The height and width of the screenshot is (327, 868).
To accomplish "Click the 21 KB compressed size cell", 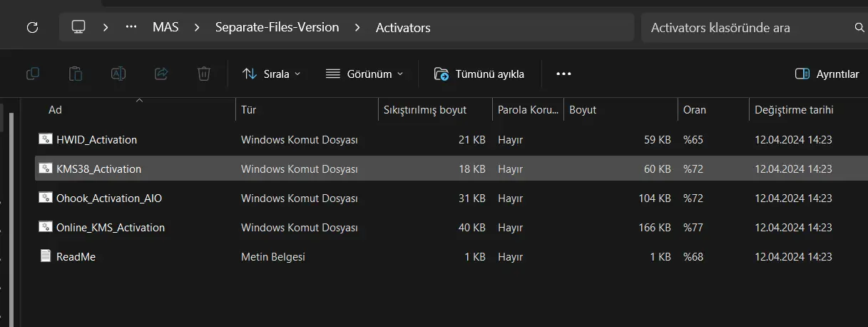I will [472, 140].
